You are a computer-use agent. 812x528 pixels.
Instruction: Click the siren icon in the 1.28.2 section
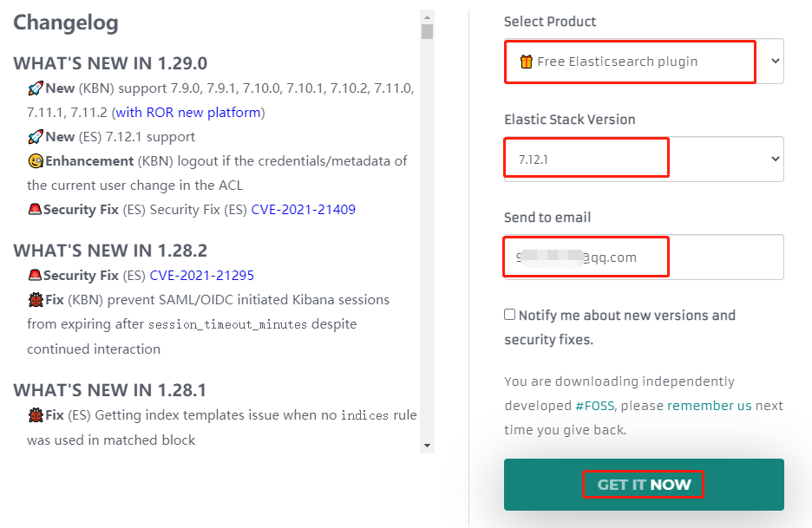click(x=35, y=275)
